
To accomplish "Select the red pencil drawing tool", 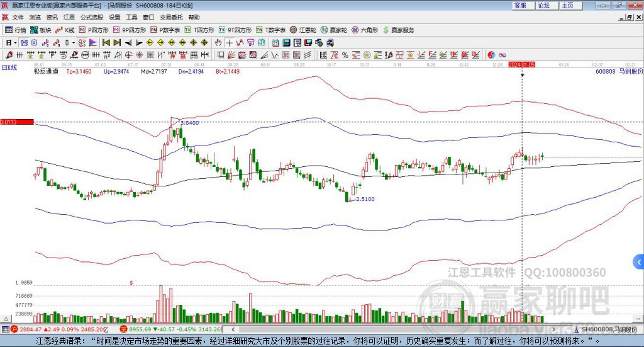I will point(9,55).
